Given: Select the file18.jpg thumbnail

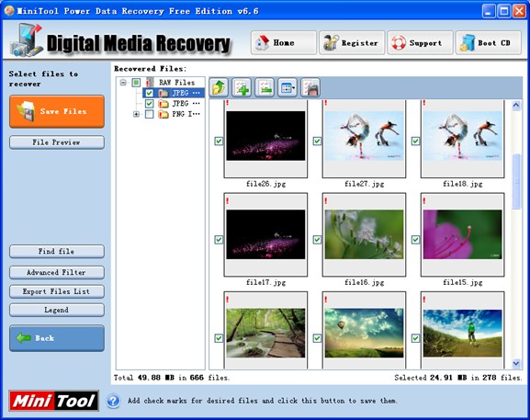Looking at the screenshot, I should (462, 136).
